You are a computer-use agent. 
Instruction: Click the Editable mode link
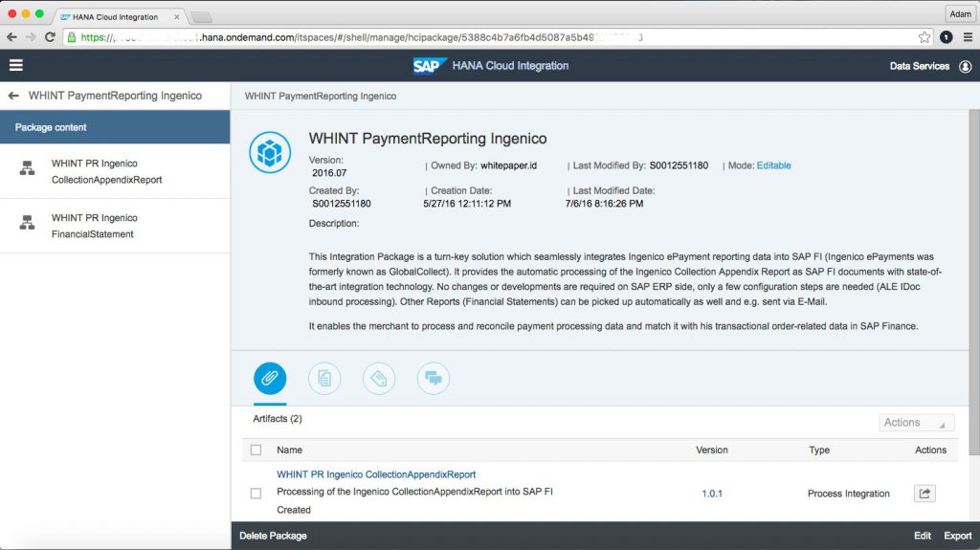coord(773,165)
